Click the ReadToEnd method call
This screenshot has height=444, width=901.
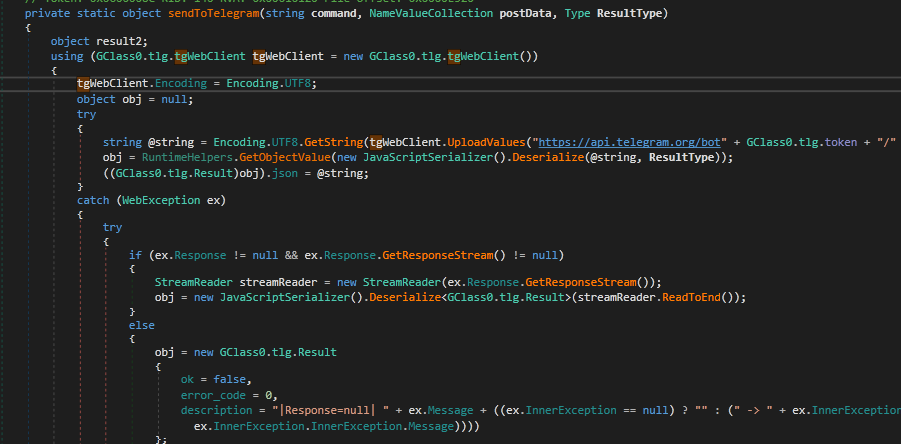tap(691, 298)
